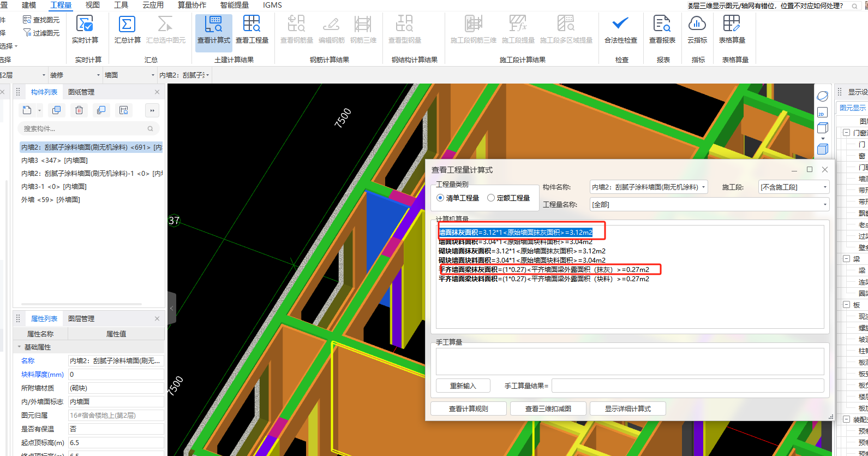Expand the 施工段 dropdown list

[x=824, y=187]
